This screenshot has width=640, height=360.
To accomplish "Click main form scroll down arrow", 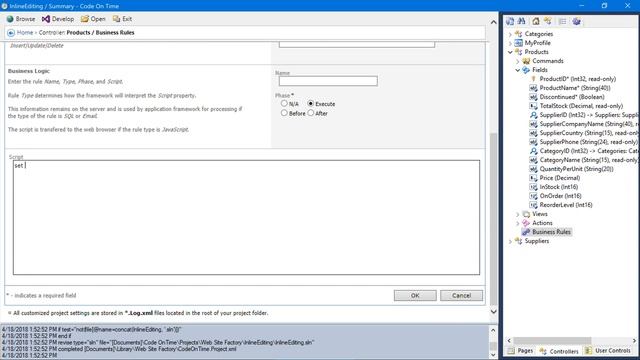I will pos(493,312).
